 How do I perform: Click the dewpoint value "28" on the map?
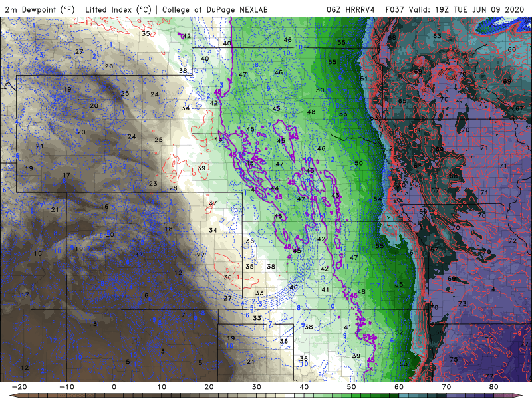173,188
